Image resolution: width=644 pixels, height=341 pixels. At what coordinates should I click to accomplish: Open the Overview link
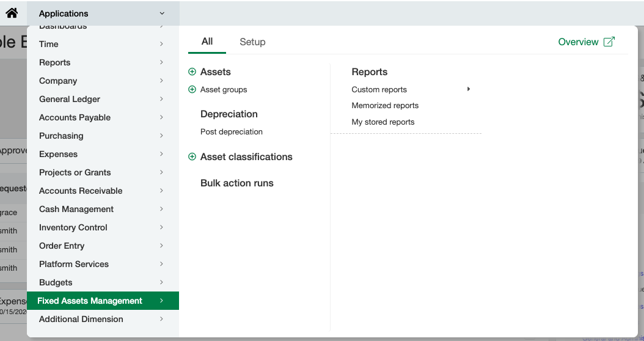click(x=578, y=42)
